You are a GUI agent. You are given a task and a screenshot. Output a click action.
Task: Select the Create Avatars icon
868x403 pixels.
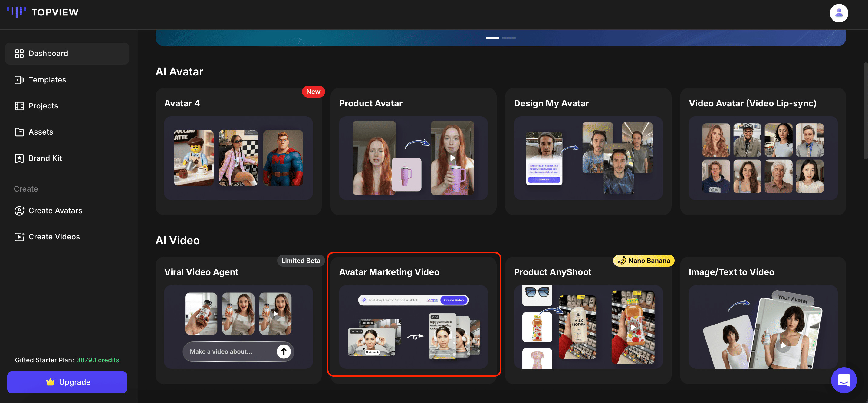click(19, 210)
